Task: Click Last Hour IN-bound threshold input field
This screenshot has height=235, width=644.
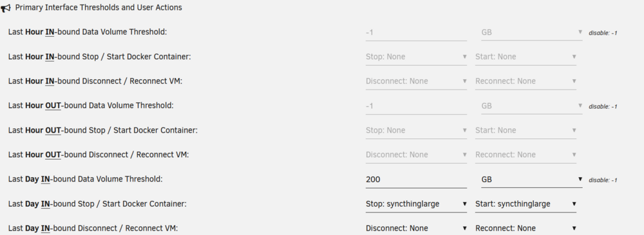Action: pyautogui.click(x=416, y=32)
